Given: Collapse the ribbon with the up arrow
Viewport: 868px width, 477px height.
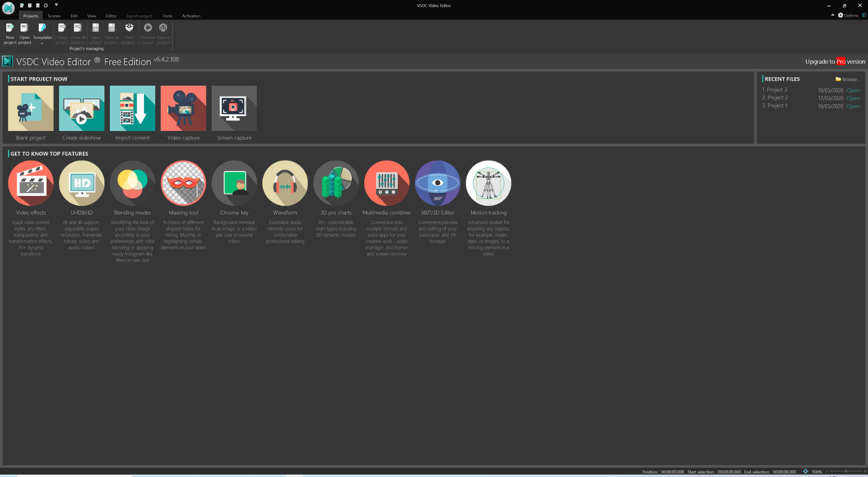Looking at the screenshot, I should click(x=833, y=15).
